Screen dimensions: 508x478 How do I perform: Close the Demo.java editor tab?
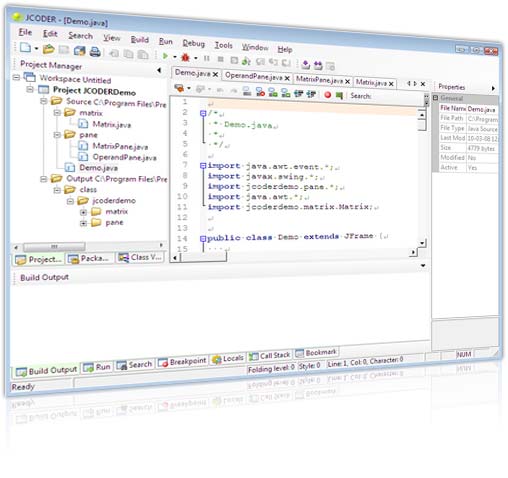tap(215, 74)
